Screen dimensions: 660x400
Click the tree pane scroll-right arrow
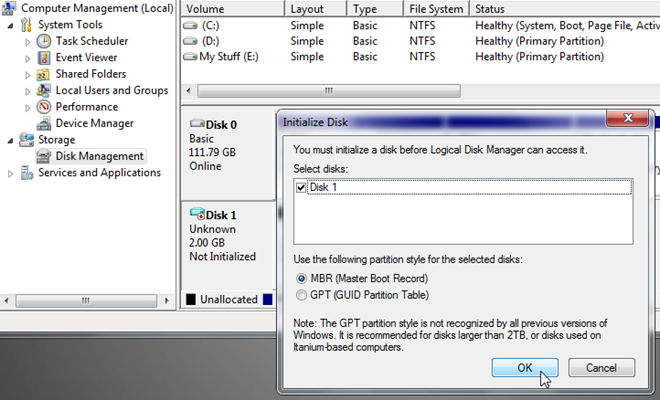pos(167,301)
